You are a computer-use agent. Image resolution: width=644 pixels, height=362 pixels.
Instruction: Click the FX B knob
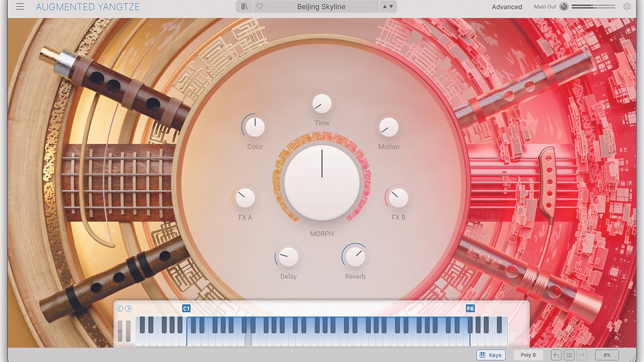pos(398,198)
